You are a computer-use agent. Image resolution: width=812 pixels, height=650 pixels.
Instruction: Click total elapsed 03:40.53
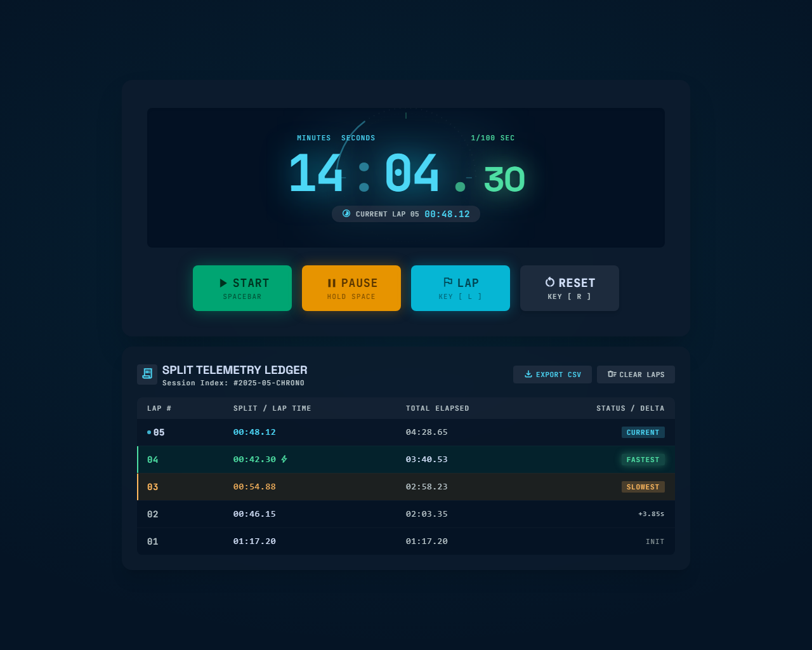pyautogui.click(x=427, y=460)
